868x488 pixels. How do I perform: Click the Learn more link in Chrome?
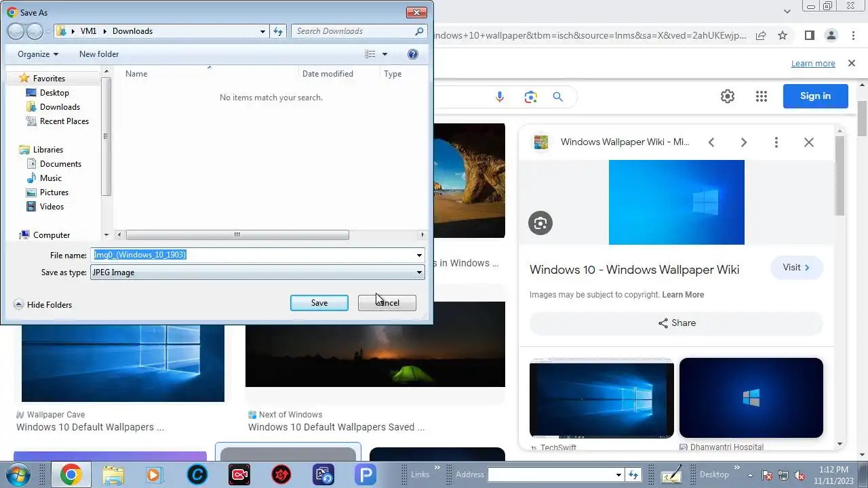click(813, 64)
